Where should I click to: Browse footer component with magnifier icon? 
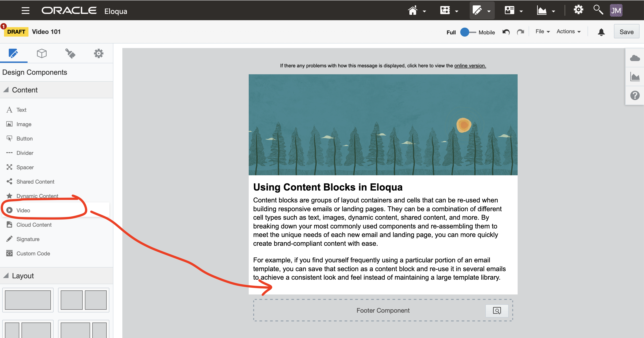pyautogui.click(x=497, y=310)
